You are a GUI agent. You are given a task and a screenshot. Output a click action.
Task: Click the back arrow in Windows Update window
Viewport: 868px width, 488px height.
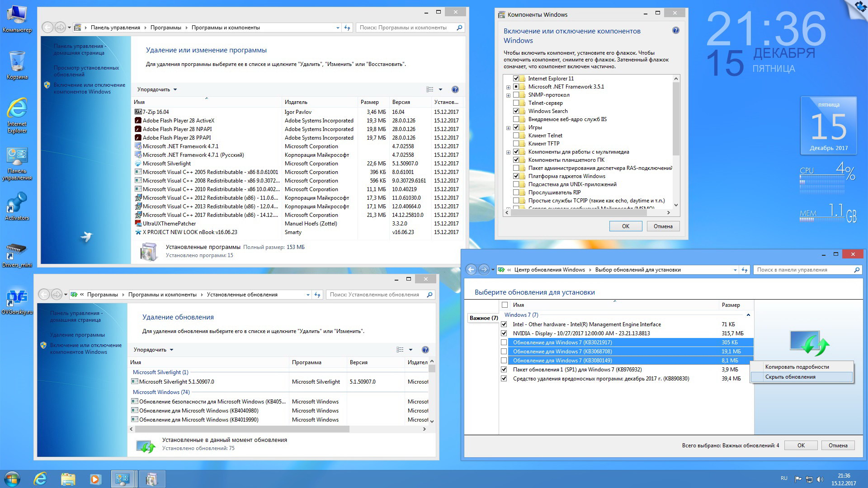[471, 270]
